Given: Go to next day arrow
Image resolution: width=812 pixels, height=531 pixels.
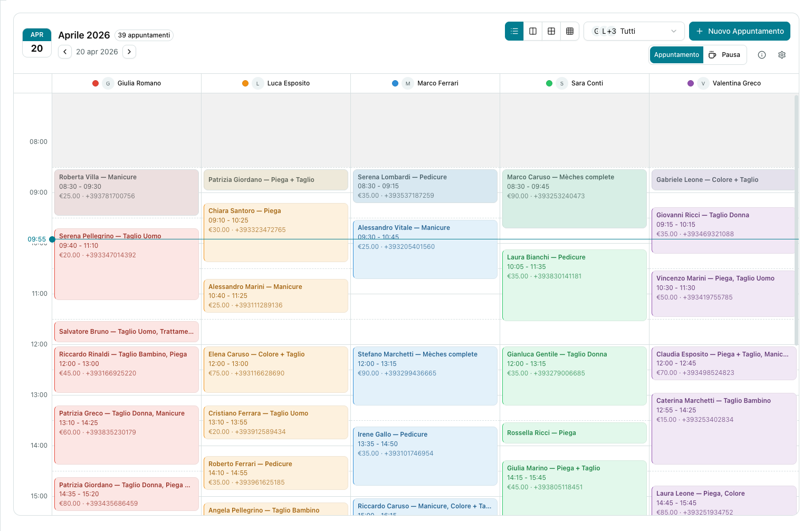Looking at the screenshot, I should tap(129, 52).
